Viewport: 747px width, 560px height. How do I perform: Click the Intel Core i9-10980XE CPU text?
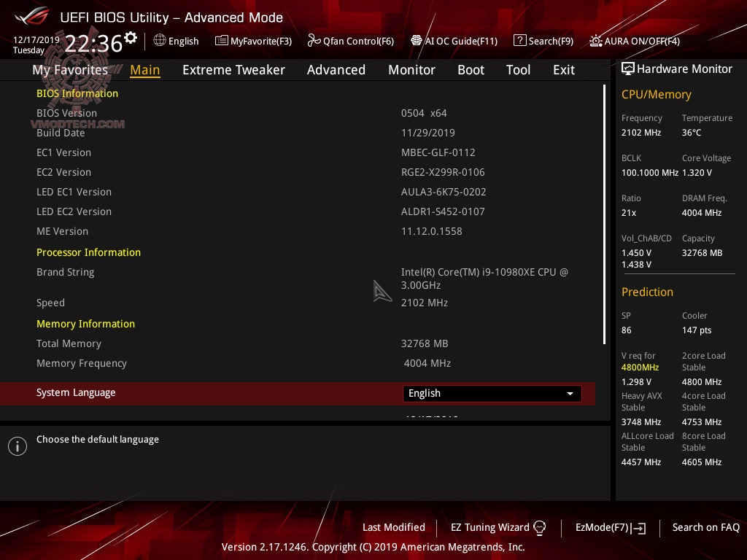point(484,279)
